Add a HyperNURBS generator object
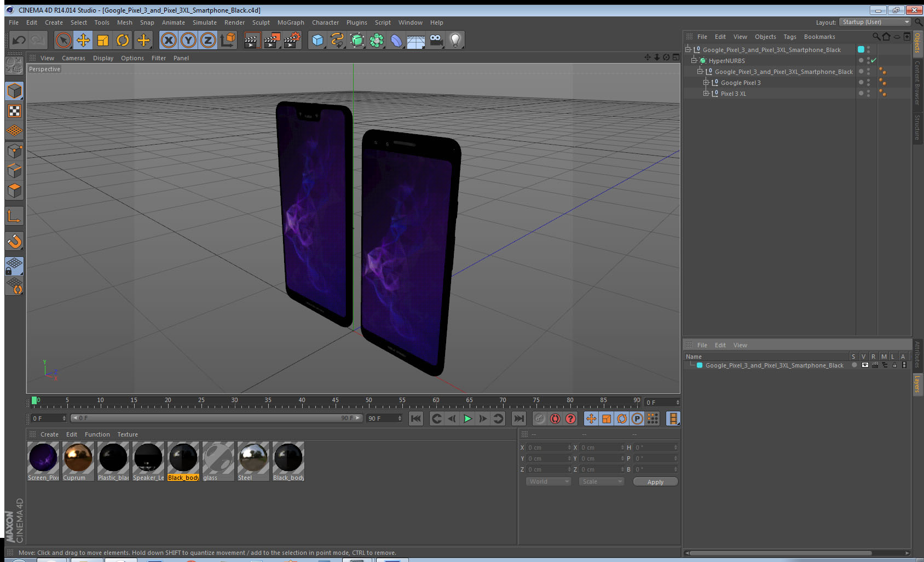Viewport: 924px width, 562px height. [x=357, y=40]
